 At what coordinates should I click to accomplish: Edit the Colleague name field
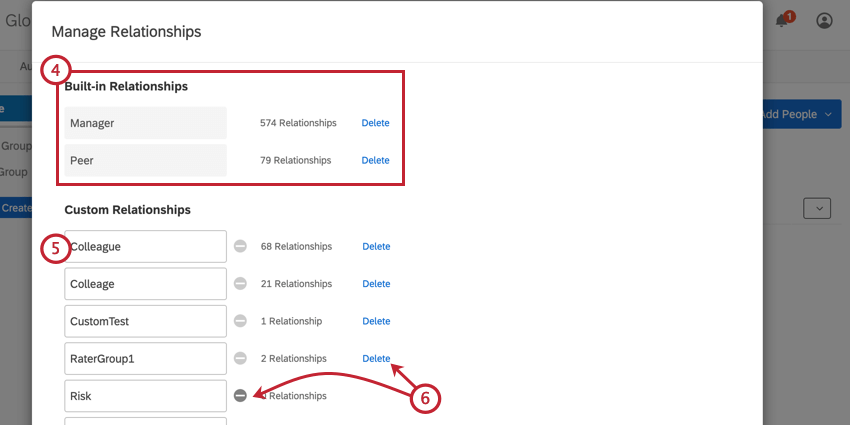[x=145, y=246]
